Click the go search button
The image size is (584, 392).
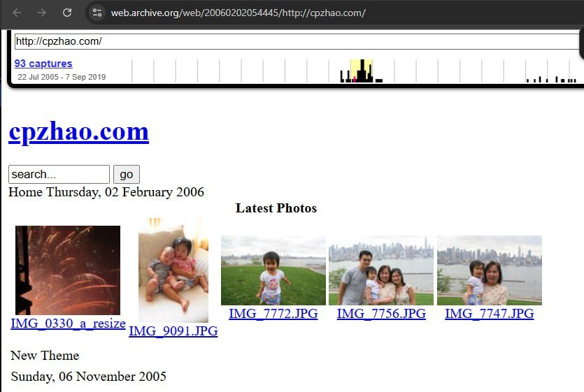click(x=127, y=174)
